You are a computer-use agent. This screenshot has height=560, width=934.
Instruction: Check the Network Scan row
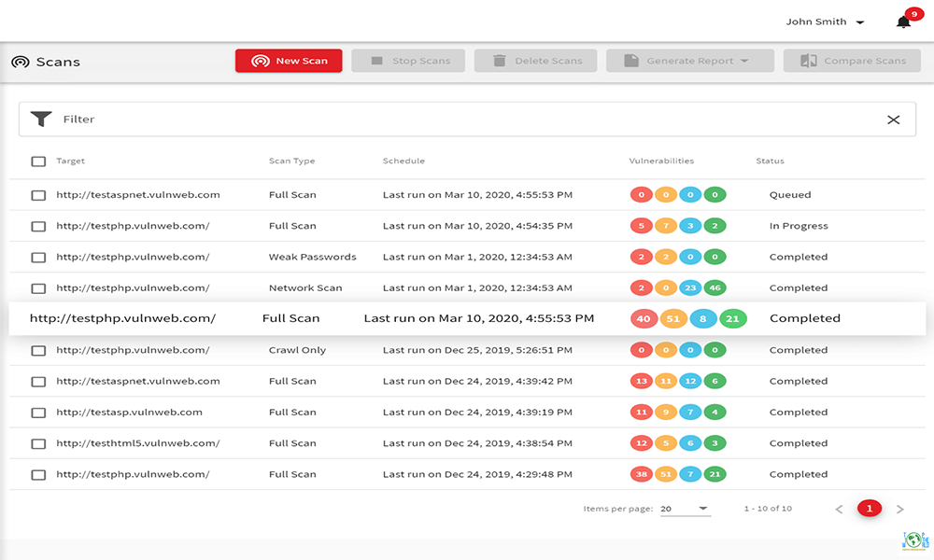pyautogui.click(x=38, y=288)
